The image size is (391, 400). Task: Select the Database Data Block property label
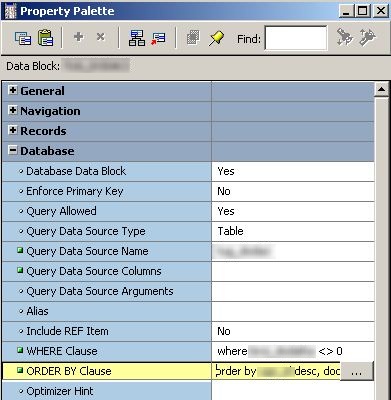[x=76, y=171]
